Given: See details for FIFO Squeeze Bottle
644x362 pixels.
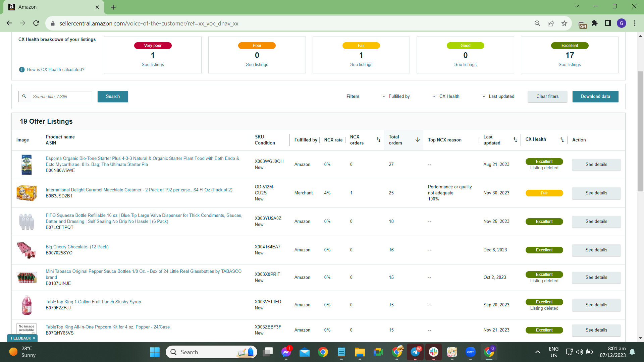Looking at the screenshot, I should click(x=596, y=222).
